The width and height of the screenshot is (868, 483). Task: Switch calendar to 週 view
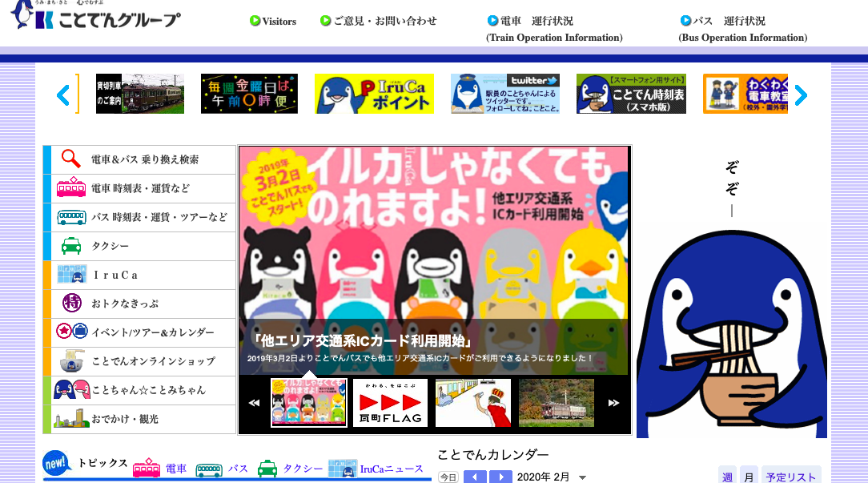[727, 477]
